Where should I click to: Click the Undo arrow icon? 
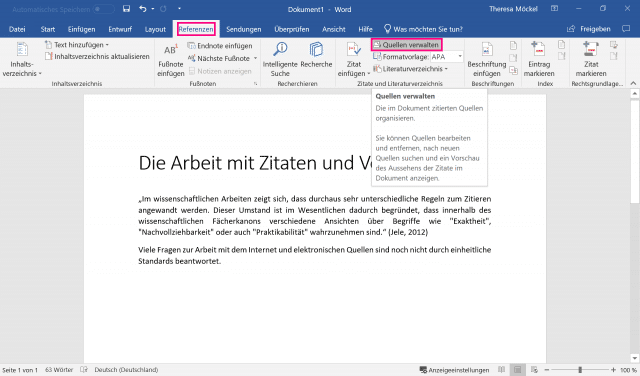(142, 9)
